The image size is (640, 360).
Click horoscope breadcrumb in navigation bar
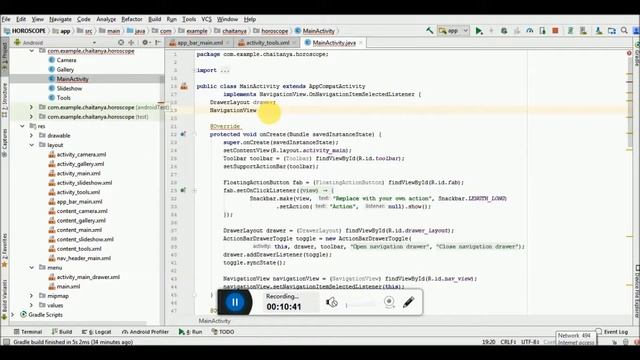271,31
